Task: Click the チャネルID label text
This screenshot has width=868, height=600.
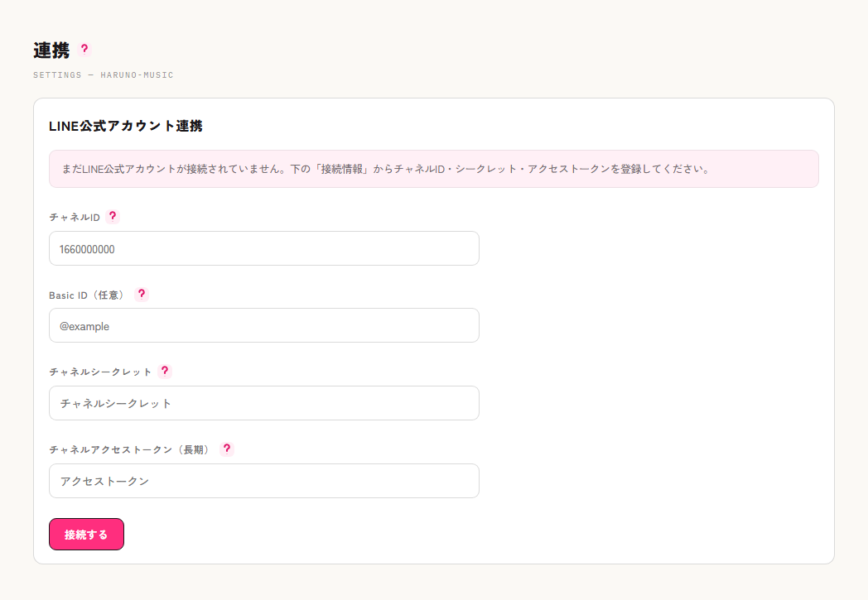Action: coord(75,218)
